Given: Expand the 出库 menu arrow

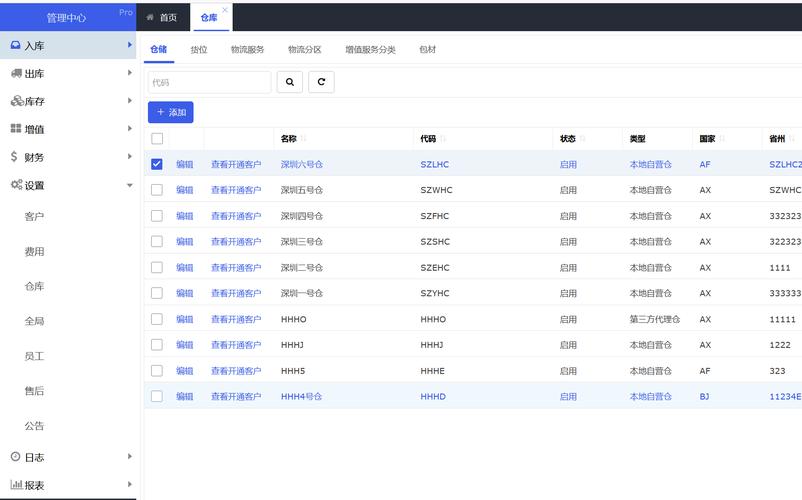Looking at the screenshot, I should coord(129,73).
